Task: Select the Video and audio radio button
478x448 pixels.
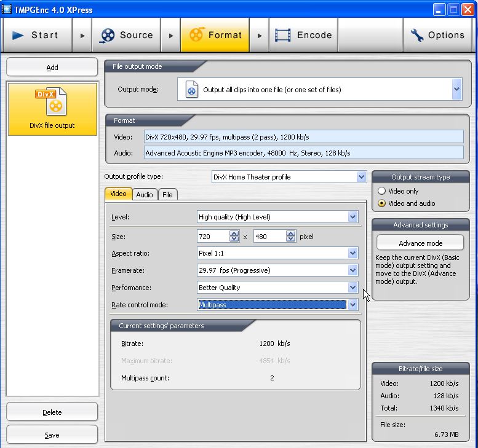Action: (x=381, y=203)
